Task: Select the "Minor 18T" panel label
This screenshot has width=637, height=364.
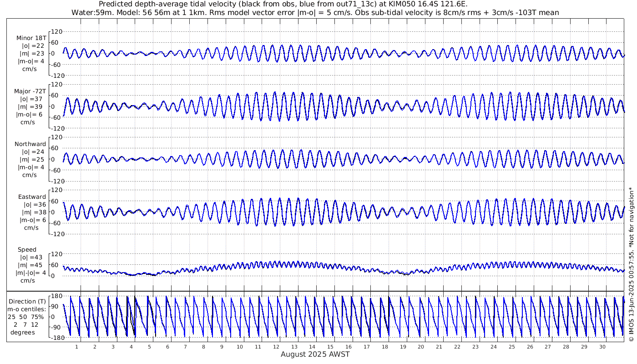Action: click(x=30, y=38)
